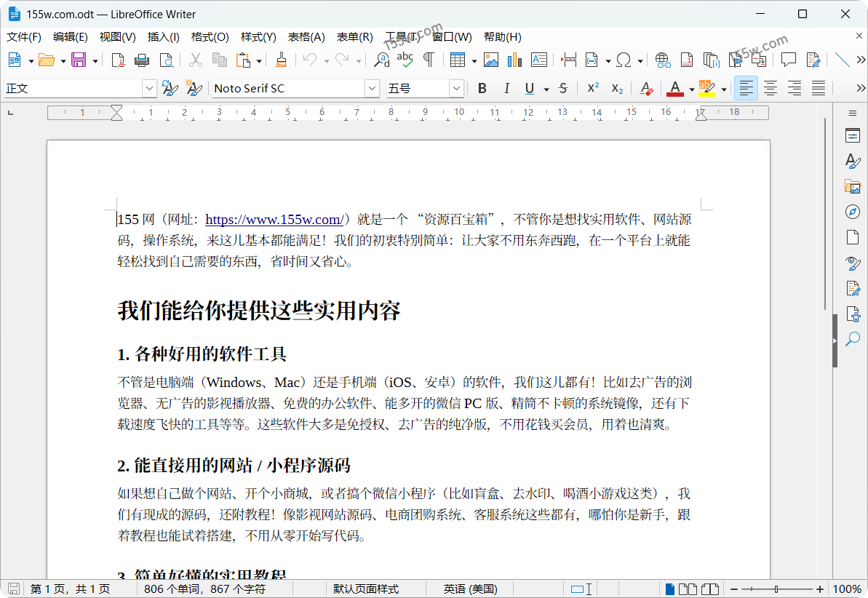Click the zoom slider in status bar
The image size is (868, 598).
(777, 589)
